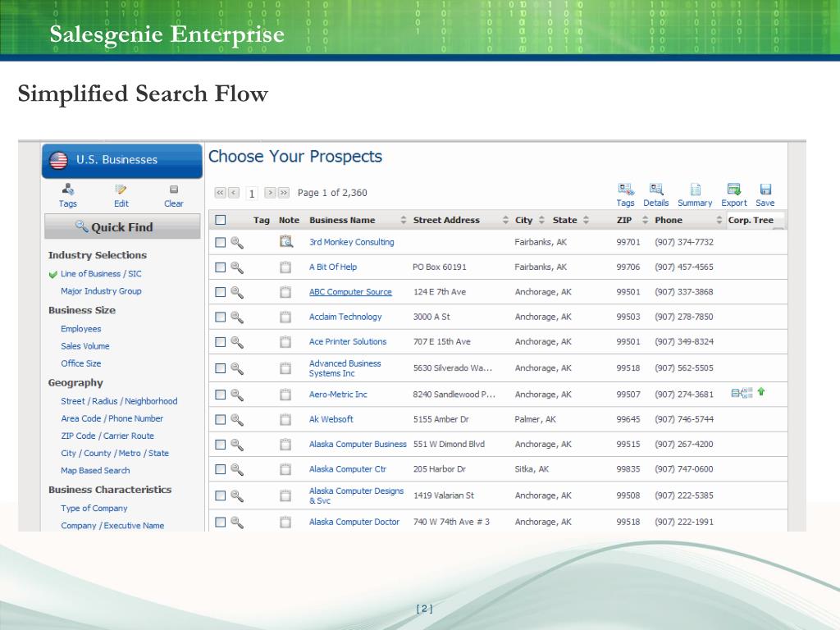This screenshot has height=630, width=840.
Task: View details magnifier for ABC Computer Source
Action: (x=237, y=292)
